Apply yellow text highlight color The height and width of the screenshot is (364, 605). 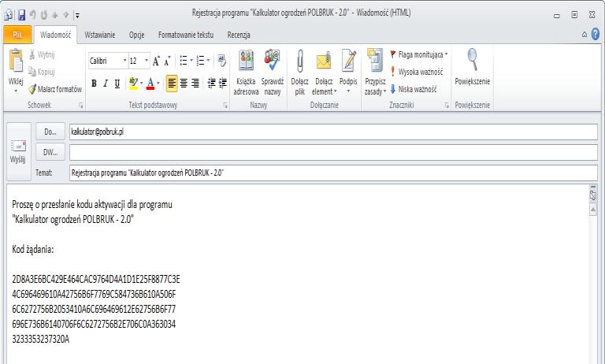pos(133,84)
